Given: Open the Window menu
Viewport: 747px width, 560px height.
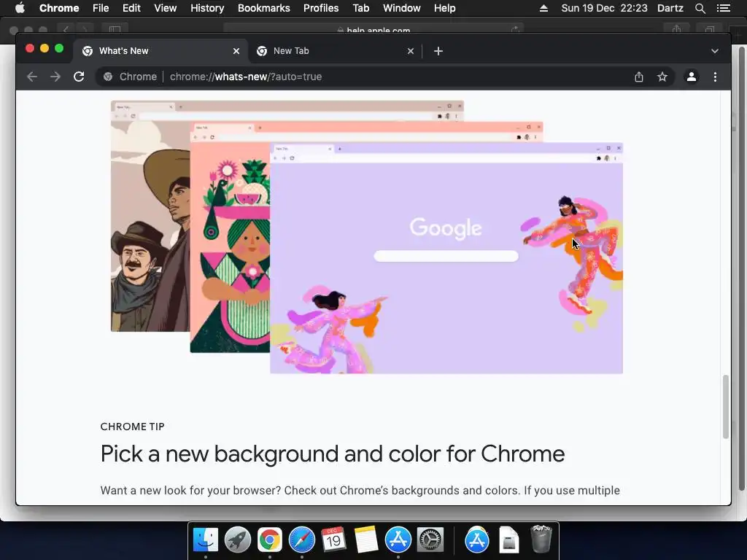Looking at the screenshot, I should (x=402, y=8).
